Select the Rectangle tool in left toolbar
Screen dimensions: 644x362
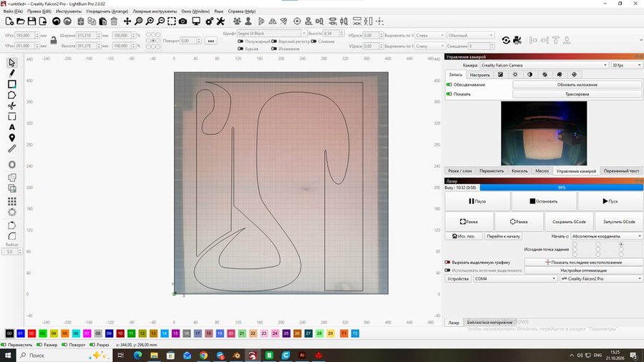pos(12,84)
